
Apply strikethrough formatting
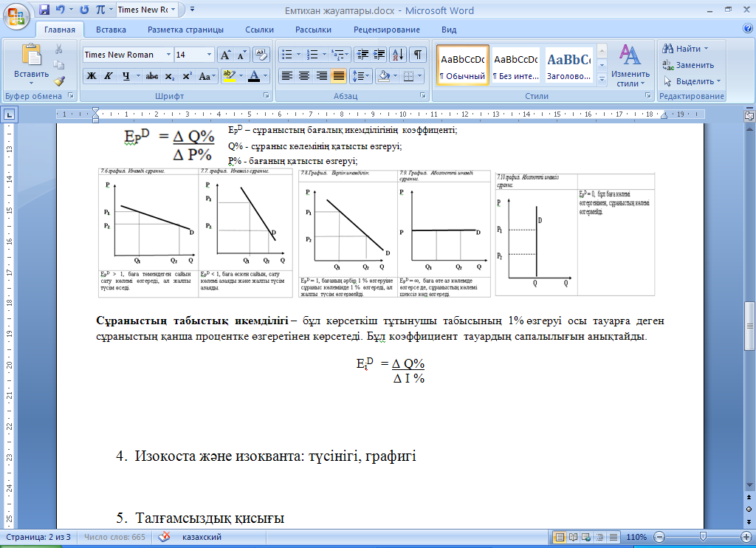(x=152, y=76)
